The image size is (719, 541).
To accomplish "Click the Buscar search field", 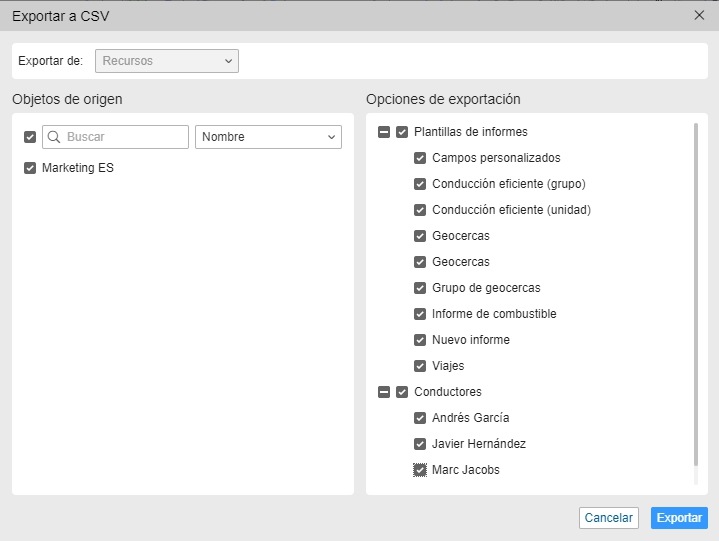I will point(115,137).
